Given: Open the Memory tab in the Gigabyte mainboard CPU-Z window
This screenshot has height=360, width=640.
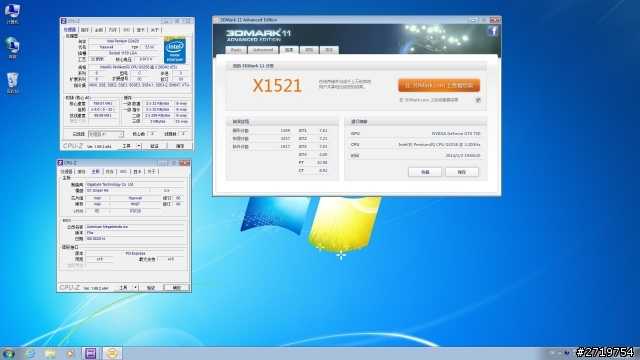Looking at the screenshot, I should click(x=109, y=172).
